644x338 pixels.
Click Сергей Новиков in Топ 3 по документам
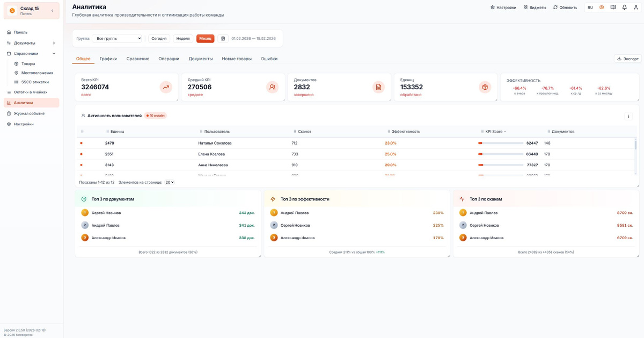coord(106,213)
